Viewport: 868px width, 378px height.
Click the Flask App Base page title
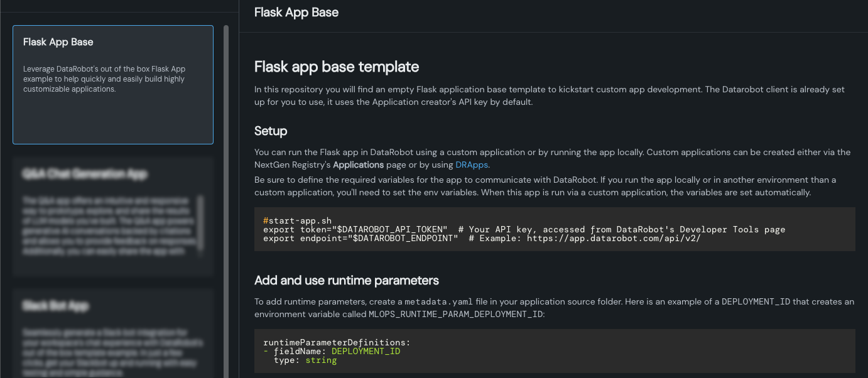(296, 12)
